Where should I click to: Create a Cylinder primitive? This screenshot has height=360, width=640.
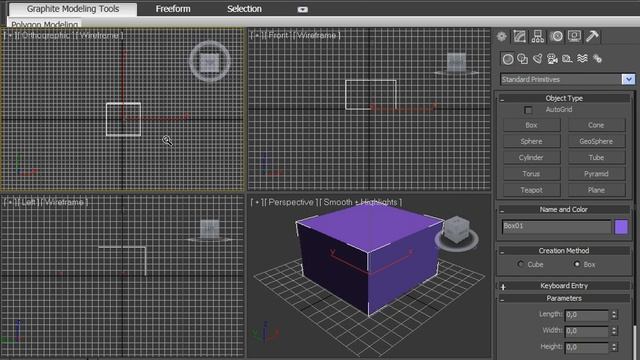(x=531, y=158)
